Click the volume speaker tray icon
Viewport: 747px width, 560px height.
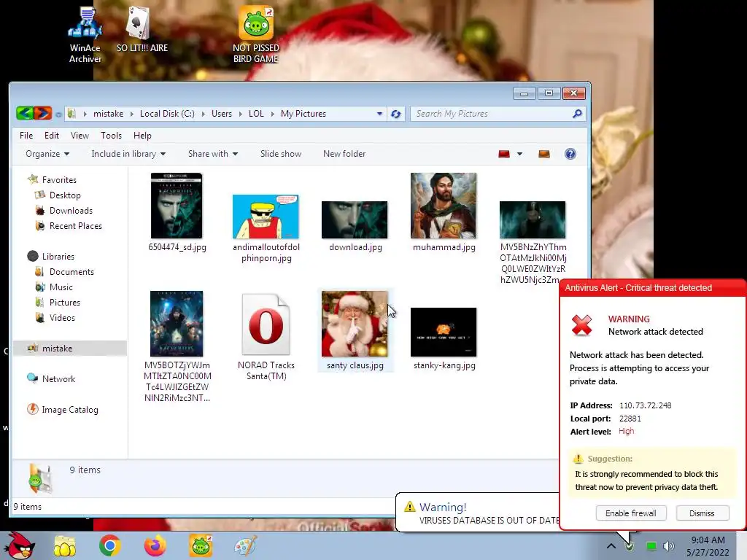coord(669,546)
